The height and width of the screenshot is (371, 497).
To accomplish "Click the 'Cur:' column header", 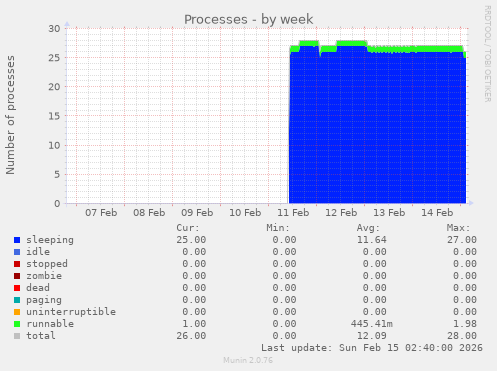I will 188,228.
